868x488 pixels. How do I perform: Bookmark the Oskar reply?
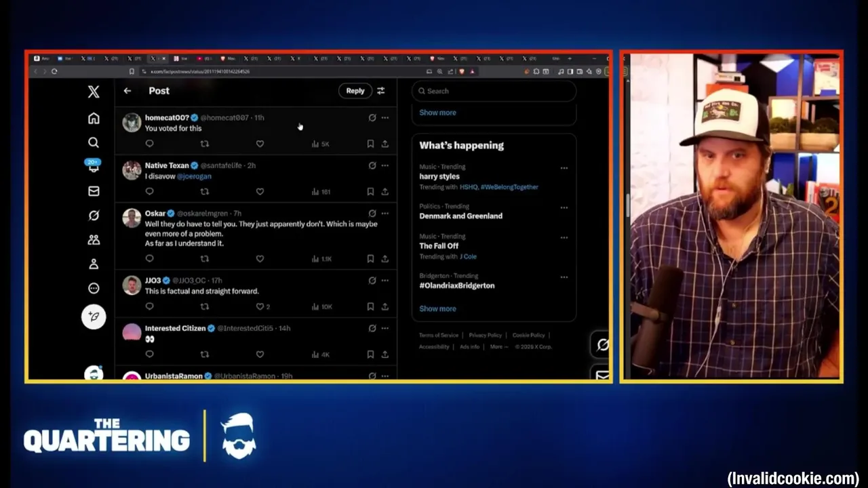[370, 259]
